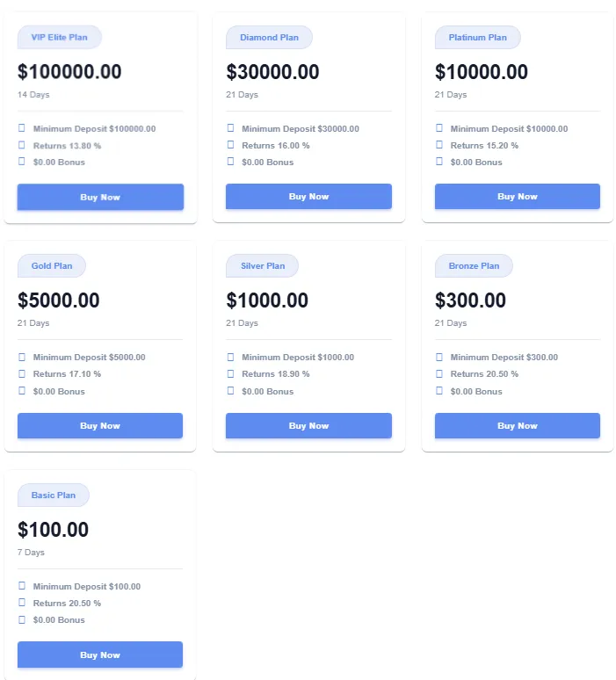This screenshot has height=680, width=616.
Task: Click the icon beside Minimum Deposit $100.00
Action: click(x=22, y=586)
